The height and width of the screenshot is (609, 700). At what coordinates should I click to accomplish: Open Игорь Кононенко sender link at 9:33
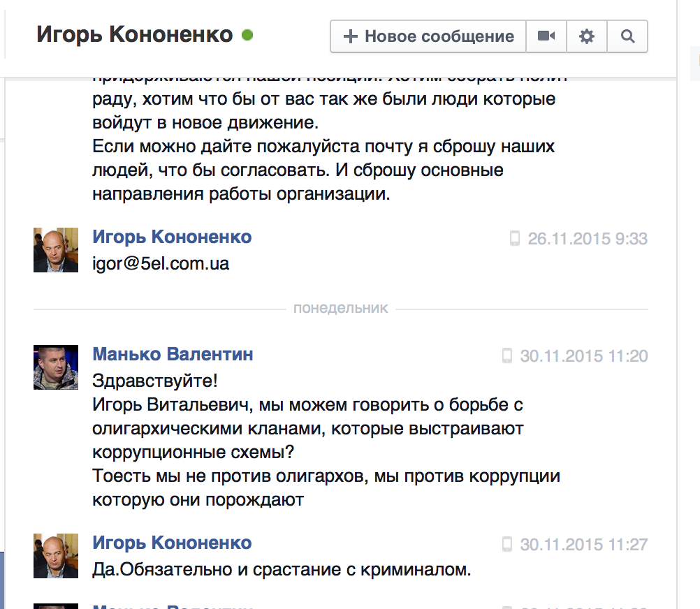click(172, 237)
